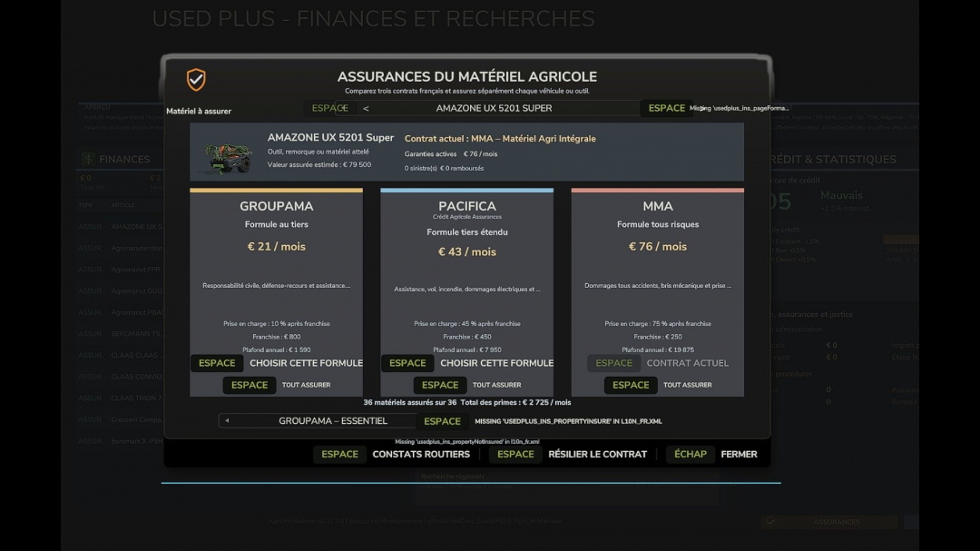The image size is (980, 551).
Task: Click 'Formule tiers étendu' text
Action: point(467,232)
